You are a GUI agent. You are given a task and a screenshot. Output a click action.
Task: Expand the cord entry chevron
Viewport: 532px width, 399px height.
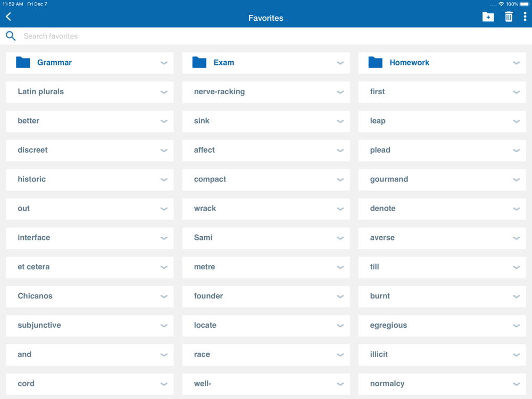(164, 384)
